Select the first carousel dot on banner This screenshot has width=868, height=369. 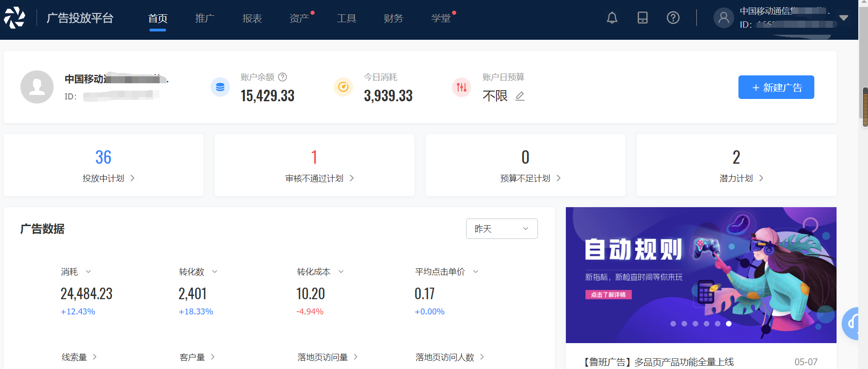[673, 324]
